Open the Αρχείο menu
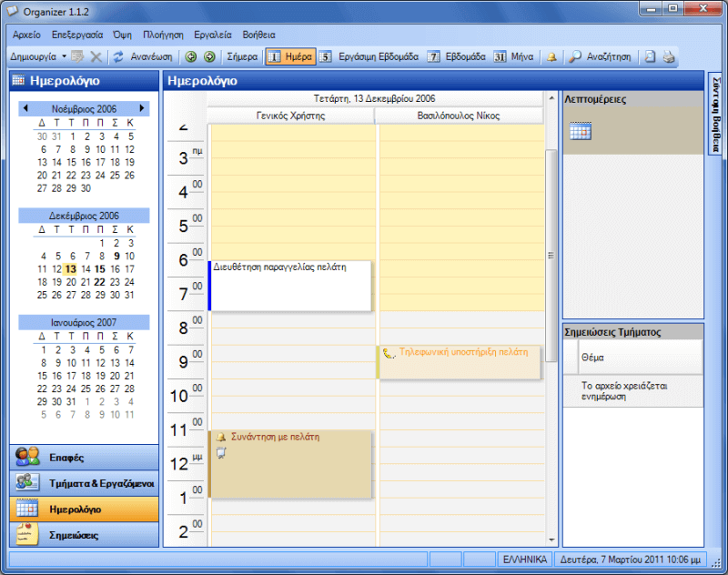Image resolution: width=728 pixels, height=575 pixels. (x=27, y=34)
